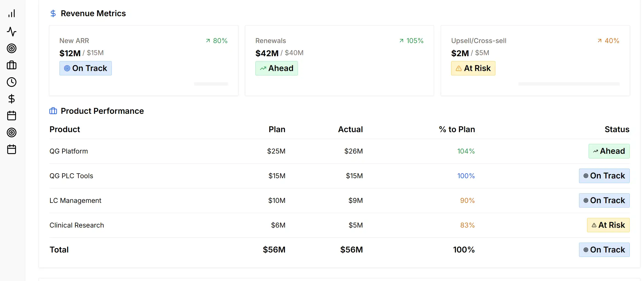The width and height of the screenshot is (644, 281).
Task: Select the At Risk badge in the Upsell/Cross-sell card
Action: point(473,68)
